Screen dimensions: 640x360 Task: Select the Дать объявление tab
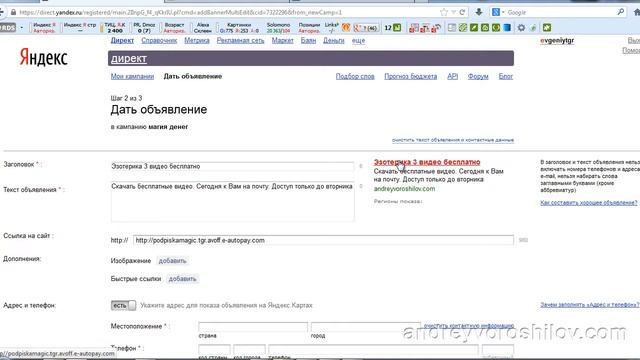[x=193, y=76]
